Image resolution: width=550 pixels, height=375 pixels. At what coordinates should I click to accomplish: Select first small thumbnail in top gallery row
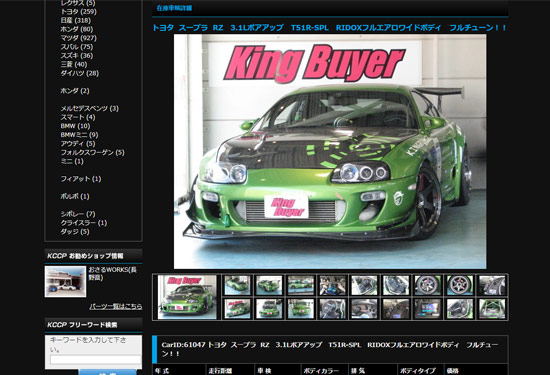point(237,285)
